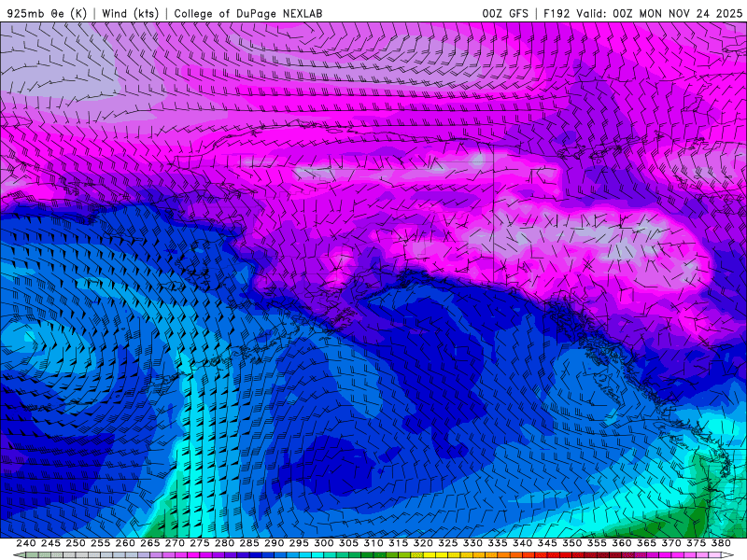
Task: Select the 345 color scale label
Action: (547, 543)
